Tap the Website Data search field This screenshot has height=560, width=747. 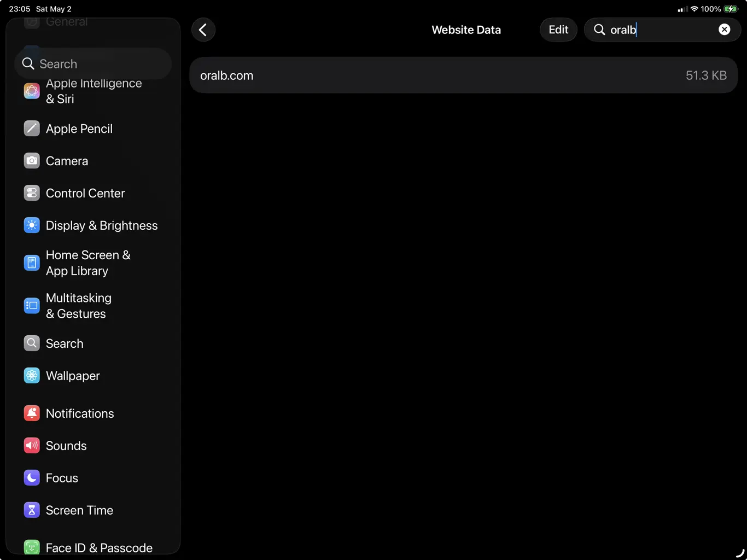[x=662, y=30]
